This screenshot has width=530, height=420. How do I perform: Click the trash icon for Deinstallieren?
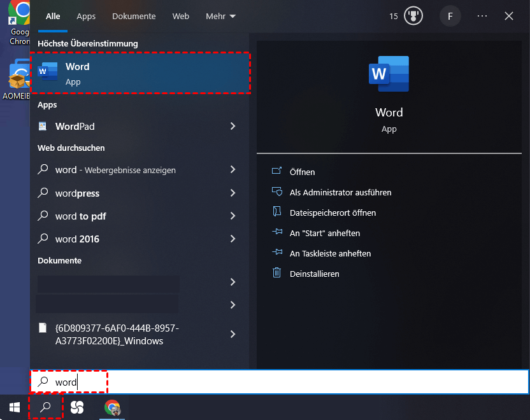point(277,272)
